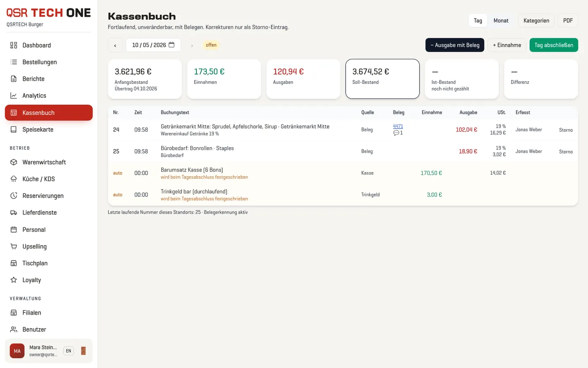The height and width of the screenshot is (368, 588).
Task: Select Kassenbuch in the sidebar
Action: tap(49, 113)
